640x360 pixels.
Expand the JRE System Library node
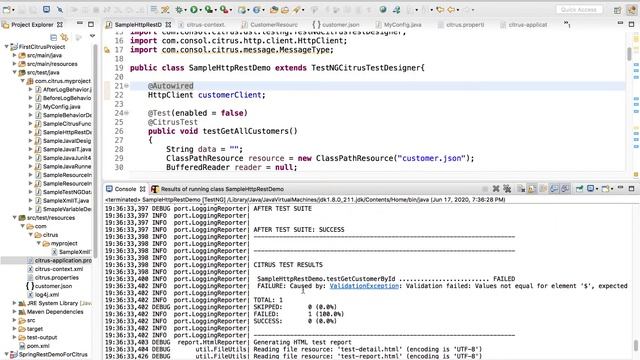[15, 303]
